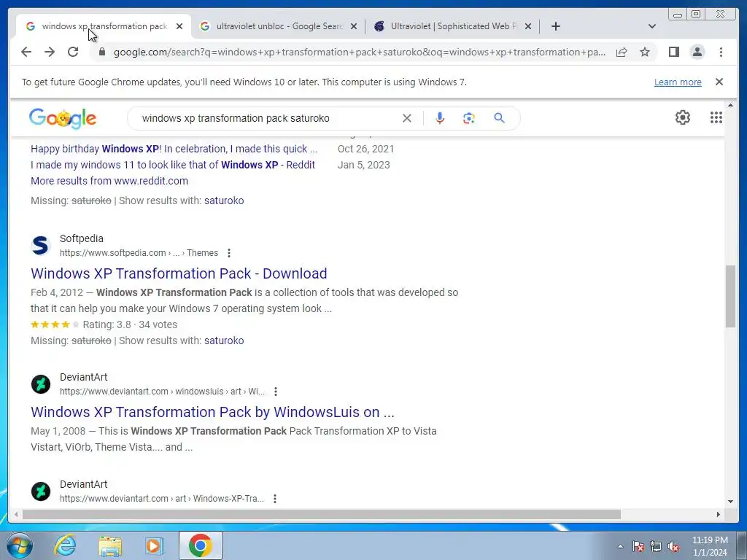
Task: Close the windows xp transformation pack tab
Action: point(179,27)
